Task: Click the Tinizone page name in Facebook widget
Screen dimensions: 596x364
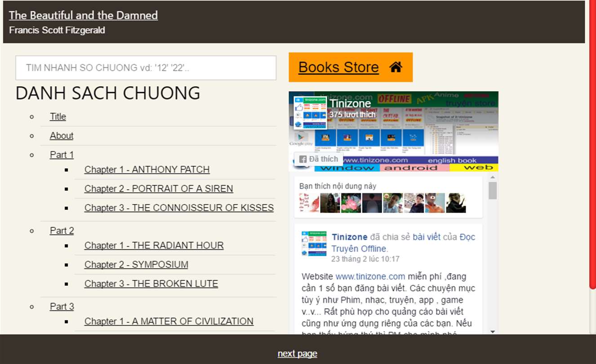Action: pyautogui.click(x=350, y=104)
